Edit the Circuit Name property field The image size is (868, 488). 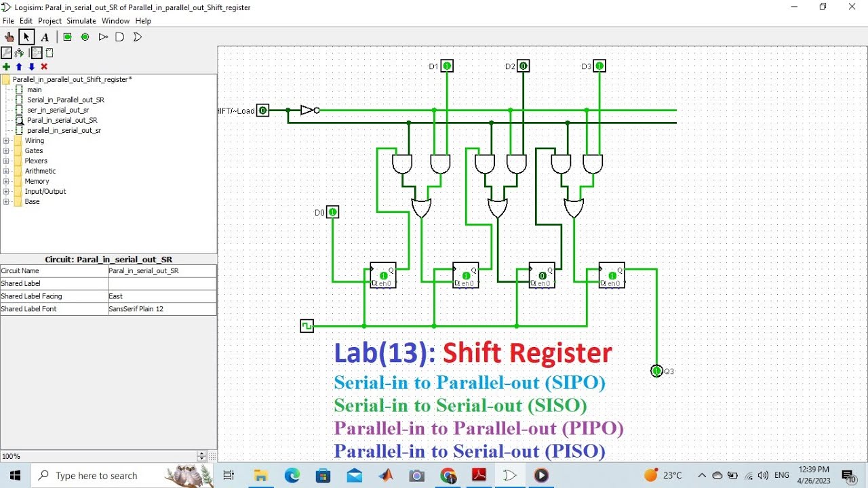point(162,270)
